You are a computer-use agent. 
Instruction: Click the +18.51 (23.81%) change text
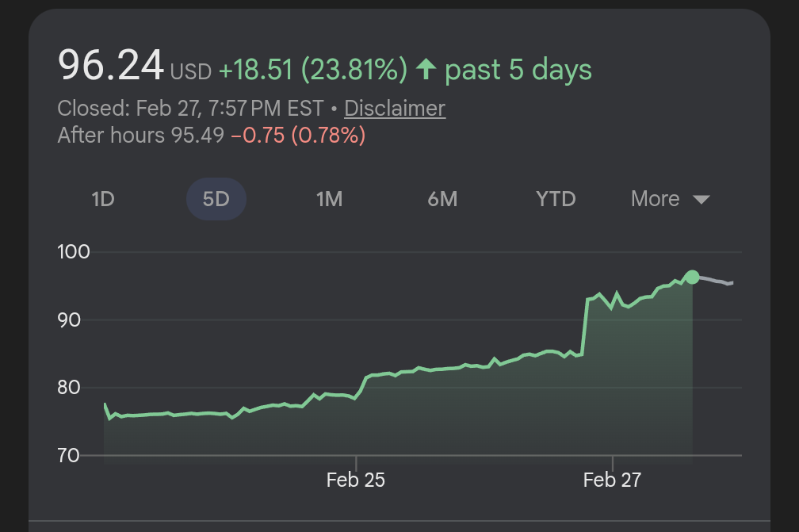(x=312, y=70)
